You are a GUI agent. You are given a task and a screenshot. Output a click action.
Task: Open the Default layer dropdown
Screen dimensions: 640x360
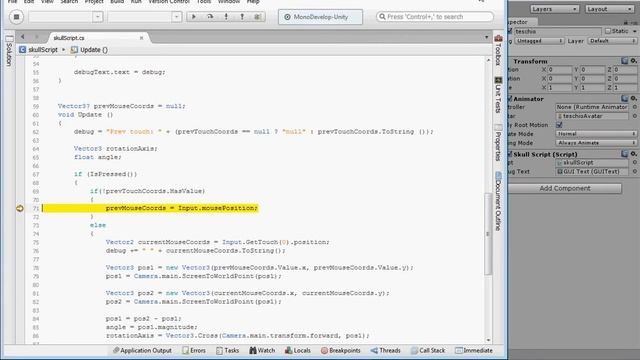[x=612, y=41]
